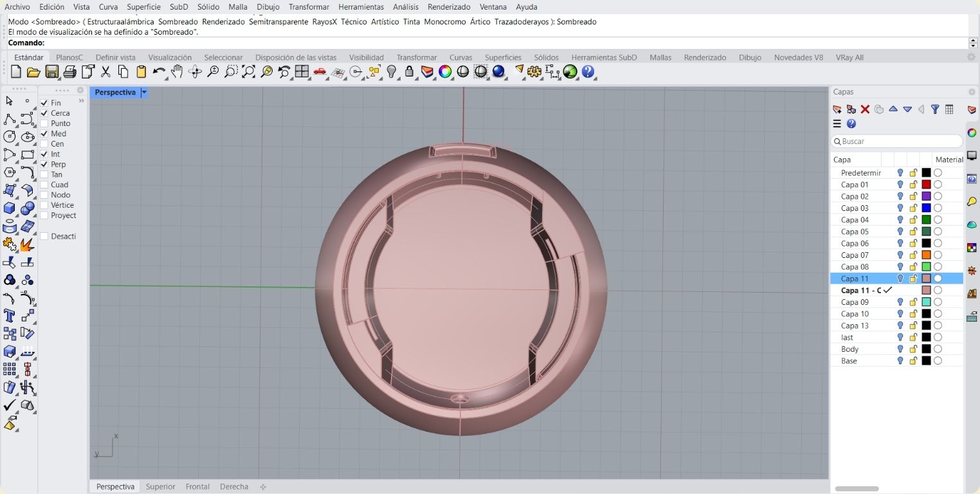Click the padlock lock objects icon

(x=409, y=72)
